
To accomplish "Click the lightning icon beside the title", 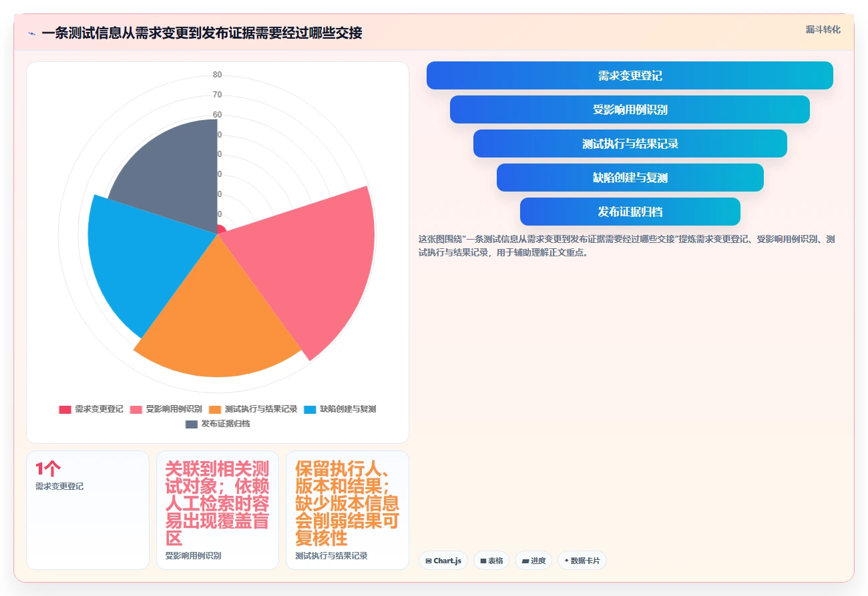I will click(x=31, y=33).
